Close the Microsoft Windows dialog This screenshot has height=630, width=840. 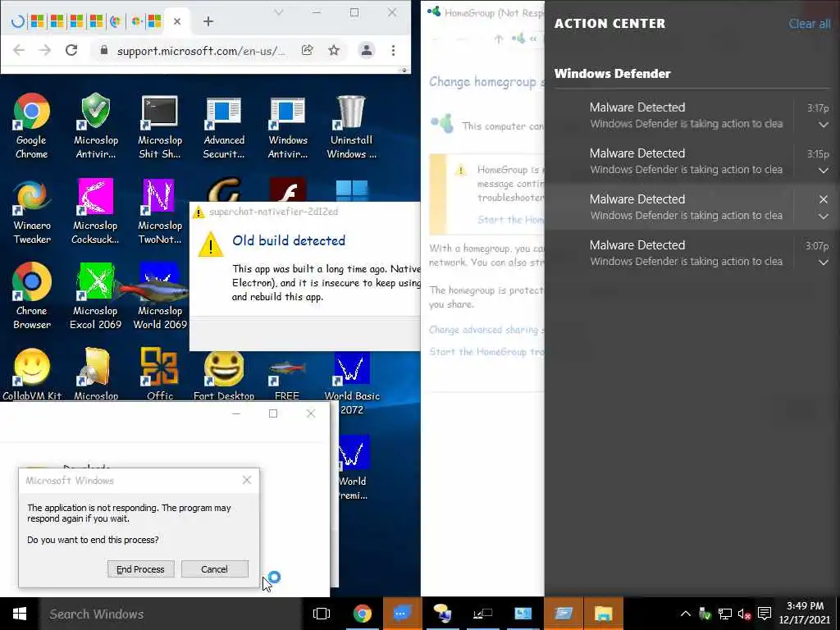click(247, 480)
